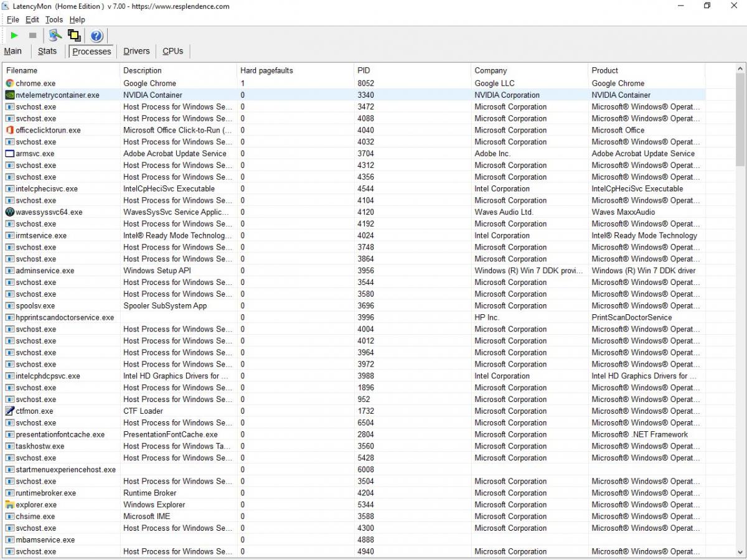Sort by the Filename column header
Viewport: 747px width, 560px height.
coord(61,70)
